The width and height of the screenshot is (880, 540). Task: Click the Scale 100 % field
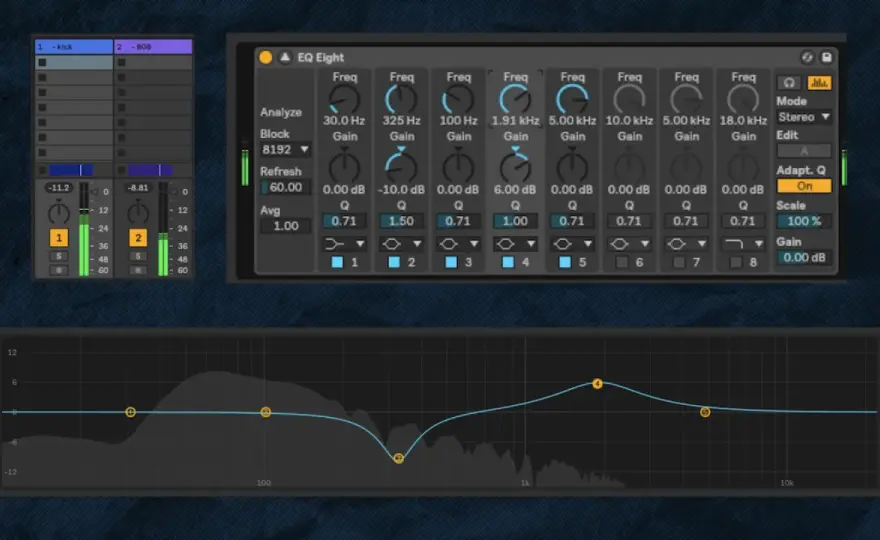[x=804, y=221]
